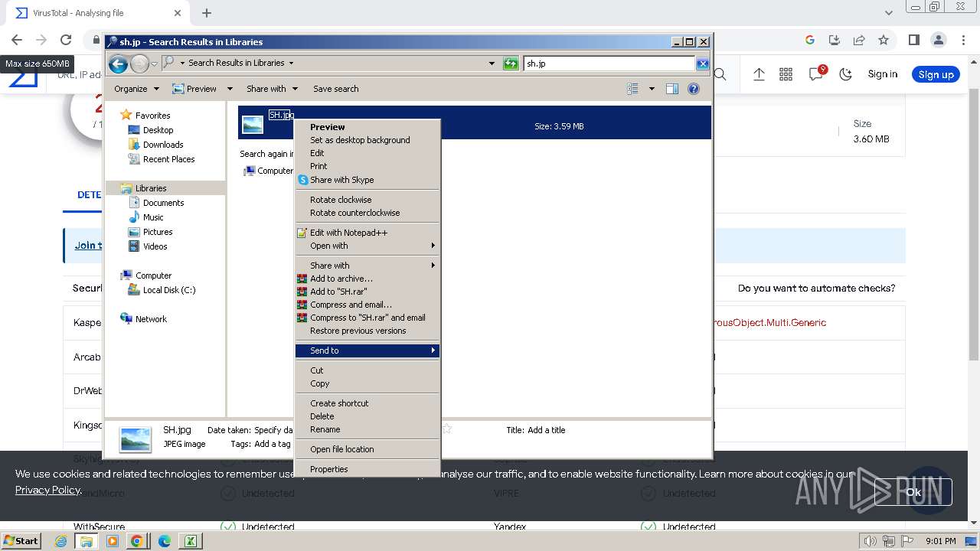Image resolution: width=980 pixels, height=551 pixels.
Task: Click Chrome reload page button
Action: (66, 40)
